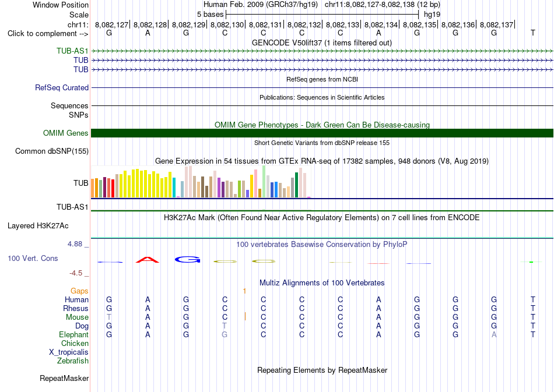
Task: Select the X_tropicalis species row label
Action: (x=69, y=352)
